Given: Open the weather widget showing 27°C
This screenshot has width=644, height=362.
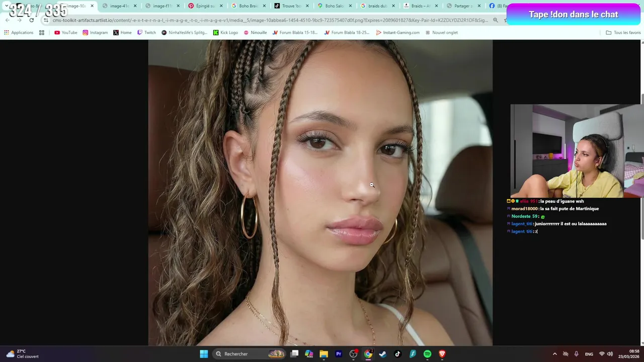Looking at the screenshot, I should click(x=22, y=354).
